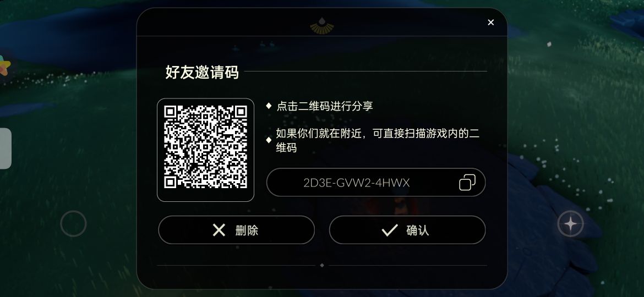Tap the golden fan emblem at dialog top
644x297 pixels.
click(x=321, y=26)
